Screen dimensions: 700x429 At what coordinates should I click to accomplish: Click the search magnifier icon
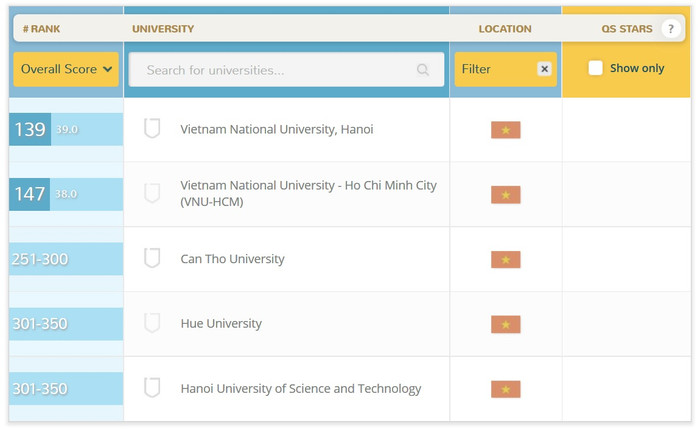click(x=423, y=70)
